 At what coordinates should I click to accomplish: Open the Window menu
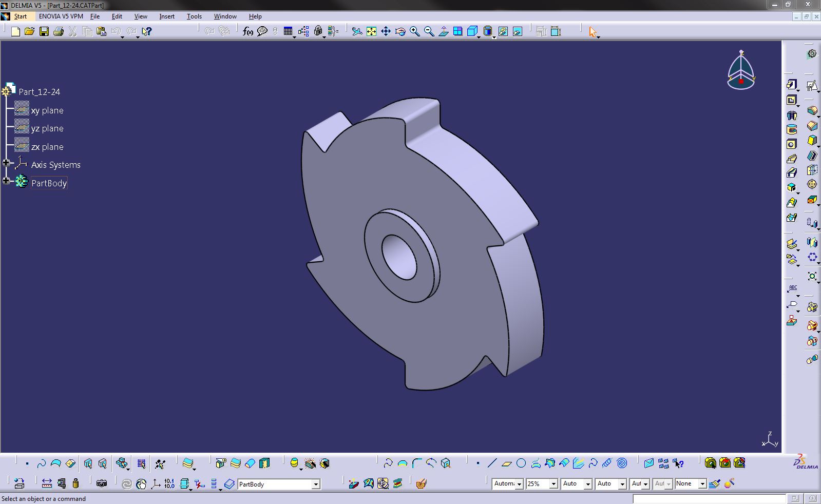pyautogui.click(x=225, y=16)
